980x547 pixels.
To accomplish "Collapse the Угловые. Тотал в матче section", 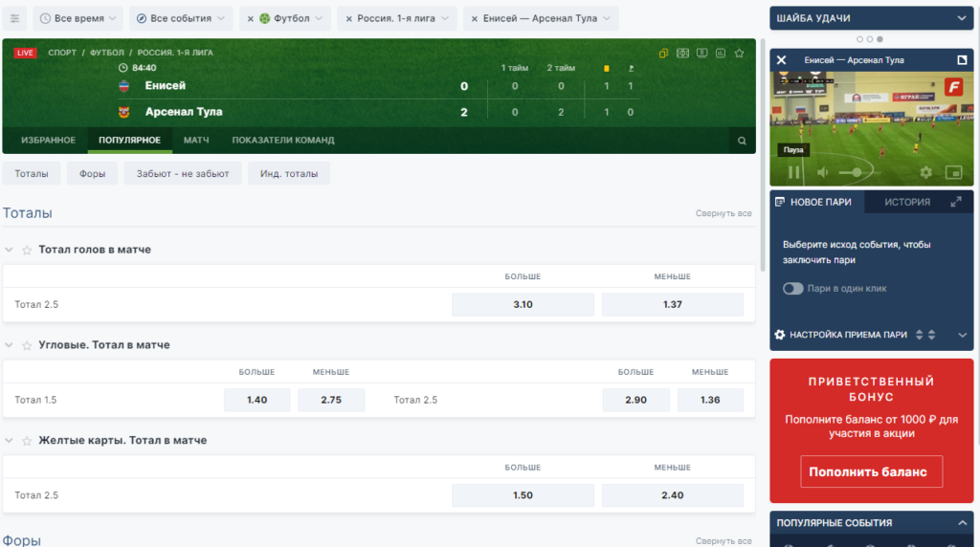I will tap(9, 344).
